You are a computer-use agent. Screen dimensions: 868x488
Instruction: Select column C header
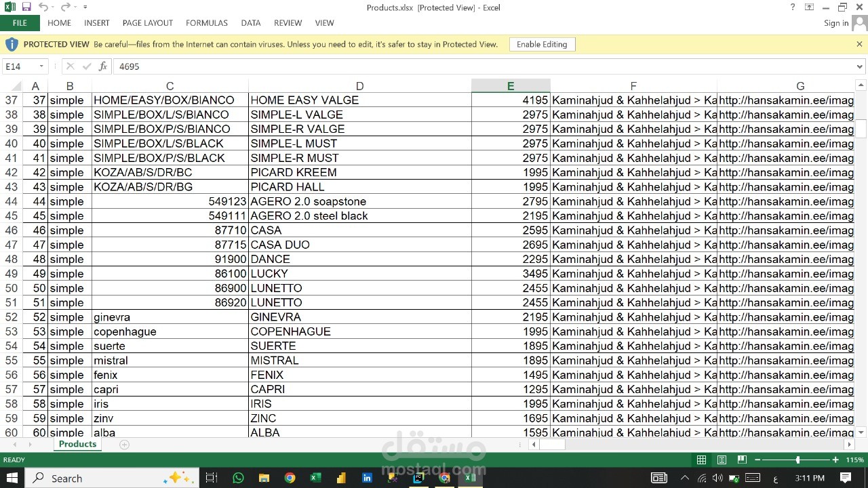coord(170,86)
